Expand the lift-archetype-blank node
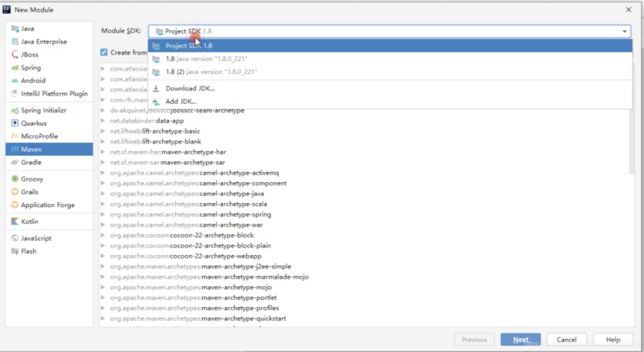Screen dimensions: 644x352 point(103,141)
